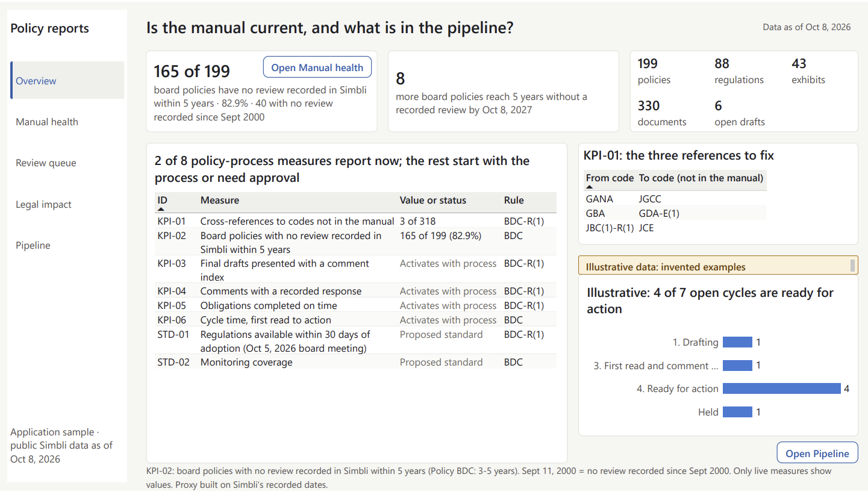
Task: Grab the scrollbar on the Illustrative data banner
Action: [x=852, y=265]
